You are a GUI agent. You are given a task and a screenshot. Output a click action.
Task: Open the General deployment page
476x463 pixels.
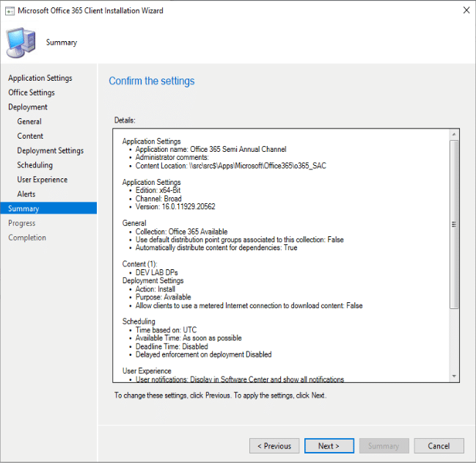[29, 122]
